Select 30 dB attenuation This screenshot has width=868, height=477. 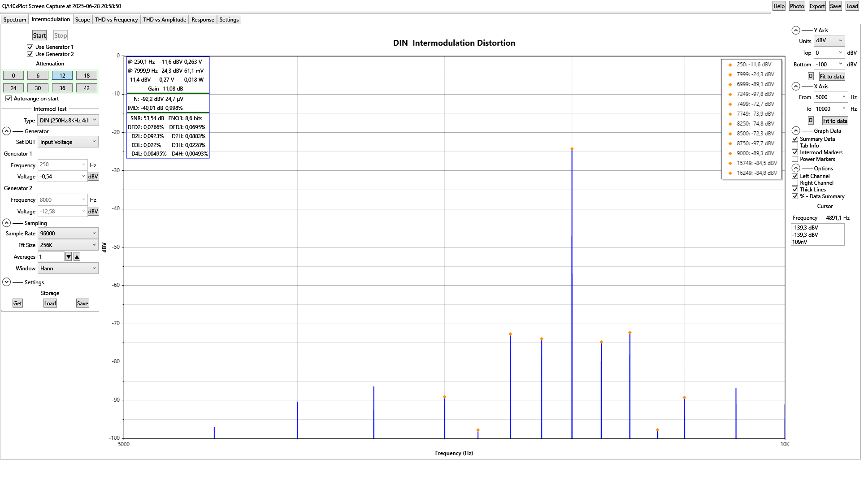click(38, 88)
